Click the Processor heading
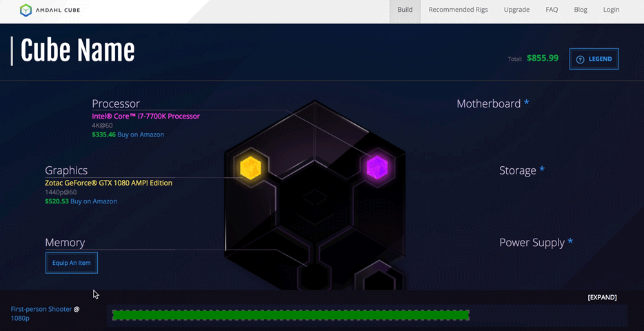644x331 pixels. point(116,103)
